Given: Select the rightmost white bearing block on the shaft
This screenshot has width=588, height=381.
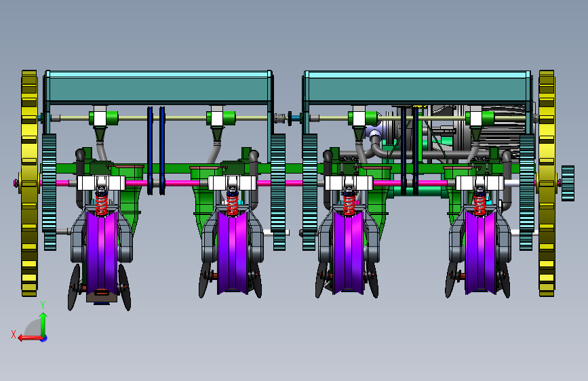Looking at the screenshot, I should (x=479, y=183).
